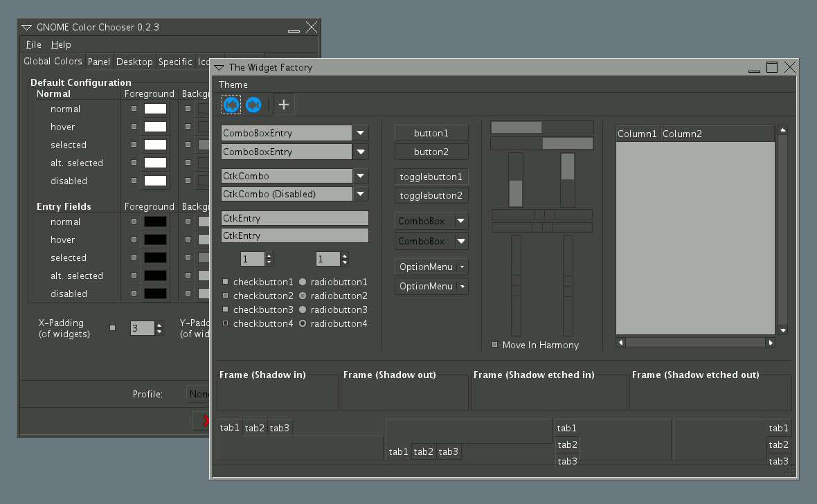This screenshot has height=504, width=817.
Task: Click the tree view vertical scrollbar track
Action: (x=782, y=230)
